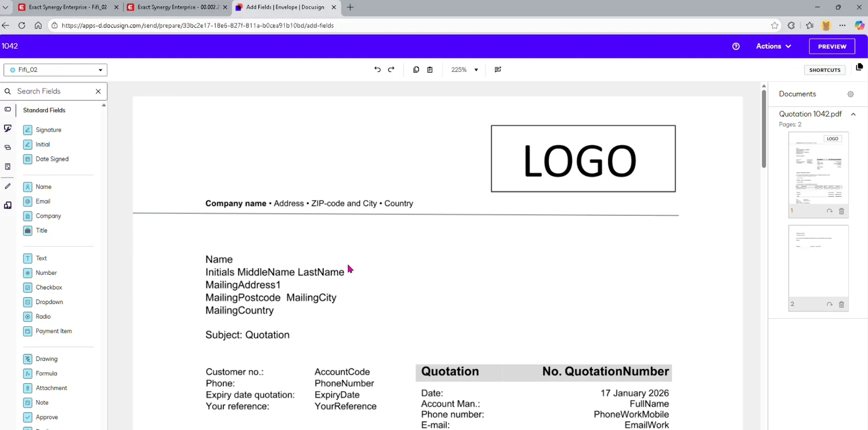Click the document vertical scrollbar
The image size is (868, 430).
pos(764,130)
